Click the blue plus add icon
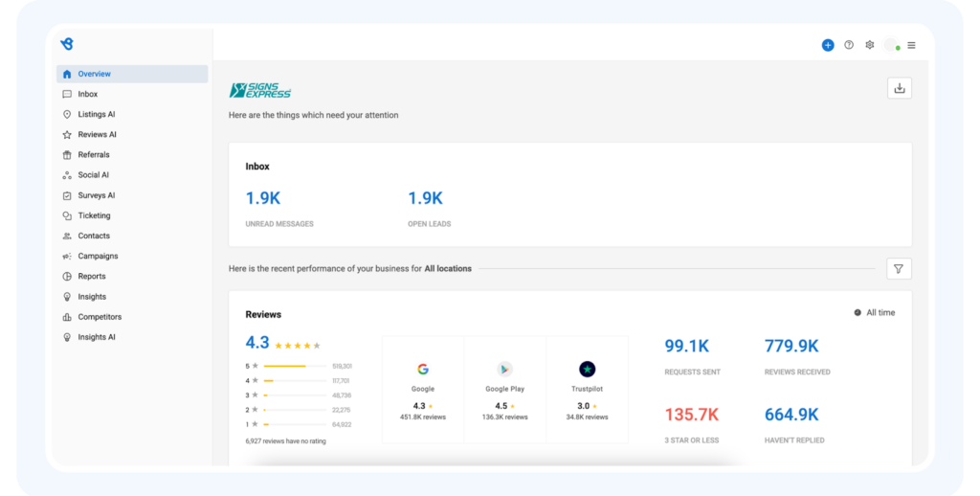 (828, 45)
